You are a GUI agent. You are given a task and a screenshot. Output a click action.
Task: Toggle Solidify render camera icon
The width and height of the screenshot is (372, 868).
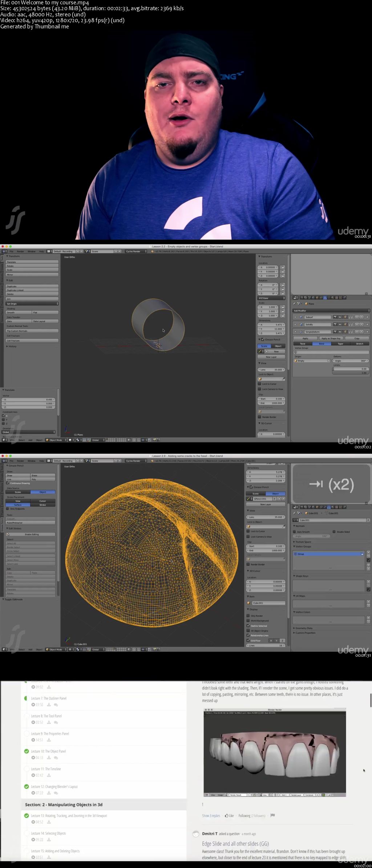click(335, 324)
